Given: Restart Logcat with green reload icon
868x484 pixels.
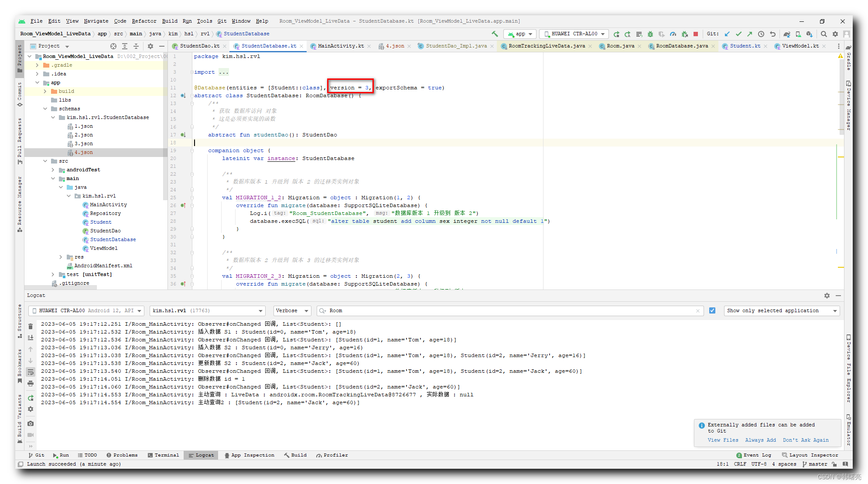Looking at the screenshot, I should point(31,398).
